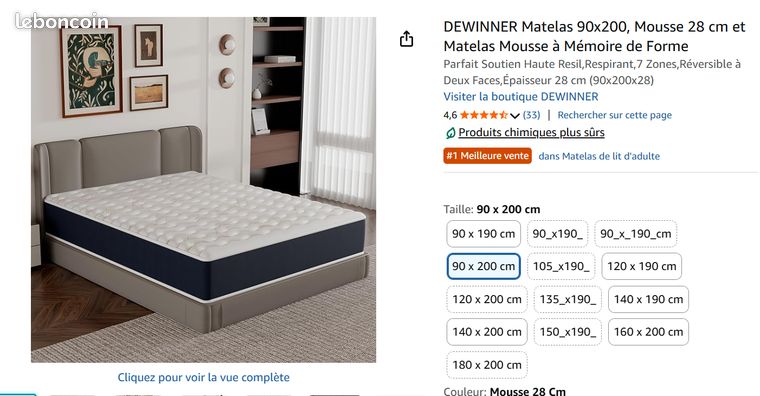Screen dimensions: 760x396
Task: Select the selected 90 x 200 cm option
Action: tap(483, 266)
